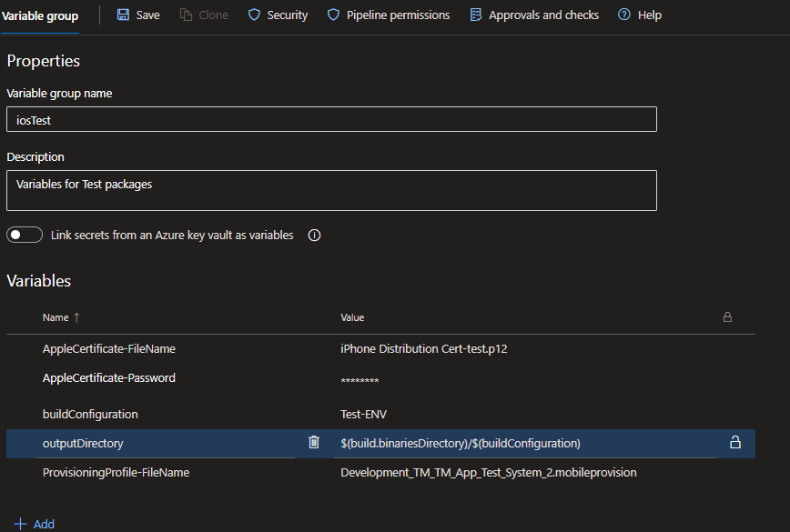Screen dimensions: 790x532
Task: Select the blue highlighted outputDirectory row
Action: pos(137,441)
